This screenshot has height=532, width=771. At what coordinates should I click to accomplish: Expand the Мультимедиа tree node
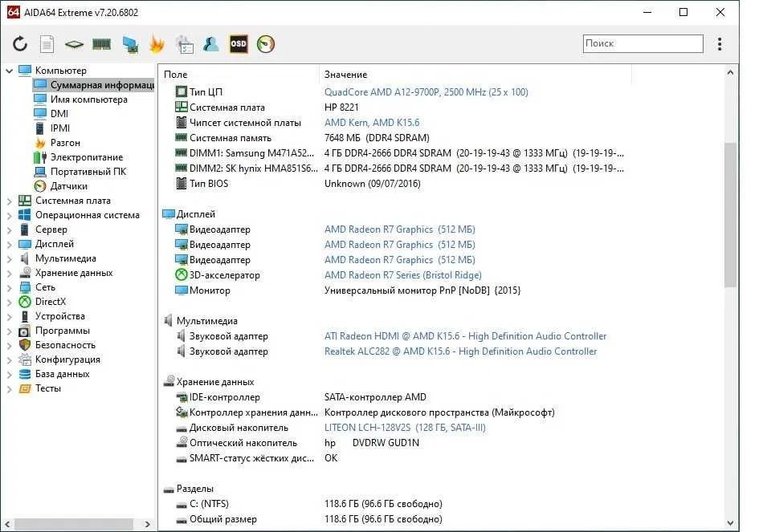[x=9, y=258]
